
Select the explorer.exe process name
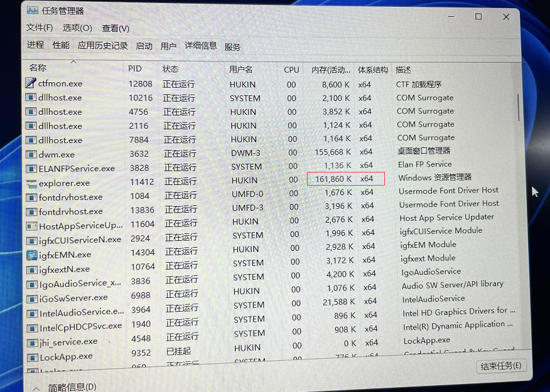[64, 183]
